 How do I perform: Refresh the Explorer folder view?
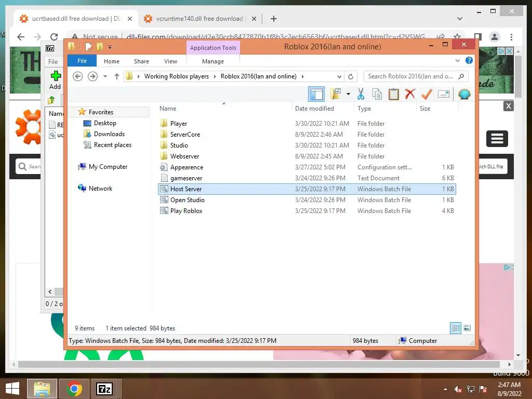[351, 77]
